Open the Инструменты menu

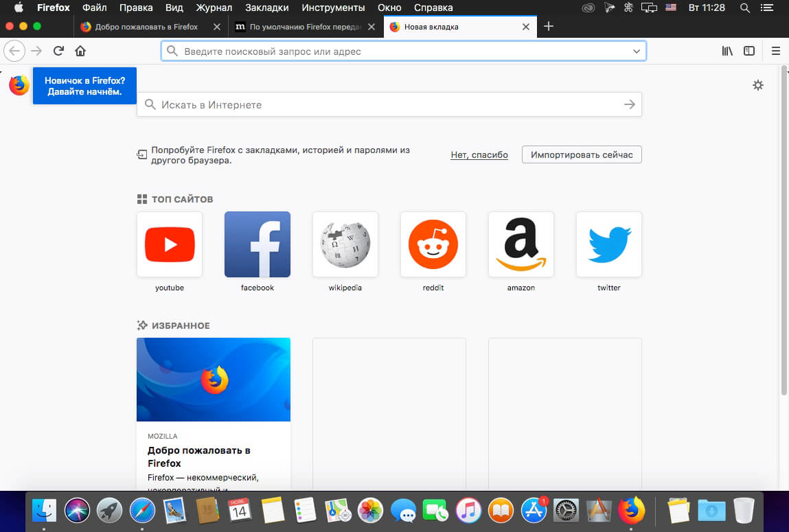pyautogui.click(x=333, y=8)
